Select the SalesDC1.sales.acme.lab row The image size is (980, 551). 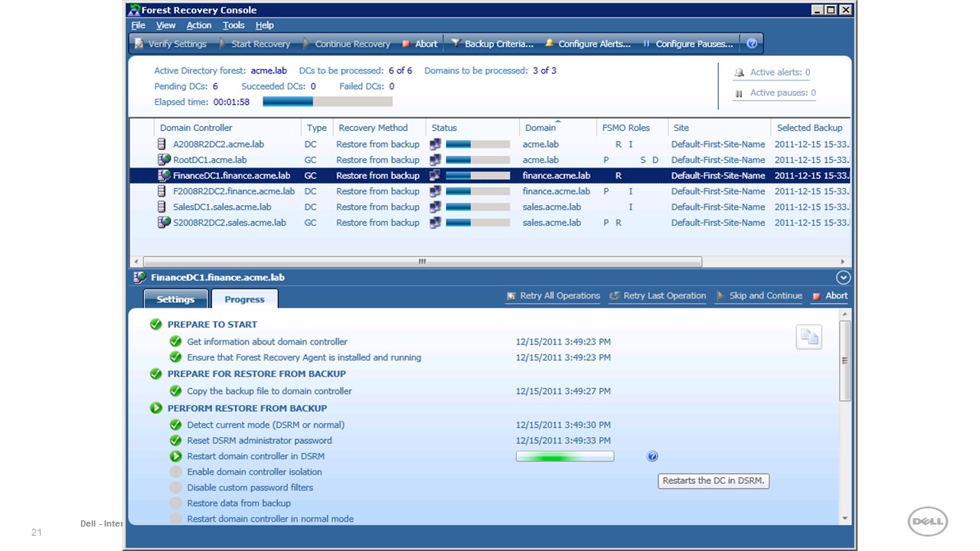(x=490, y=207)
